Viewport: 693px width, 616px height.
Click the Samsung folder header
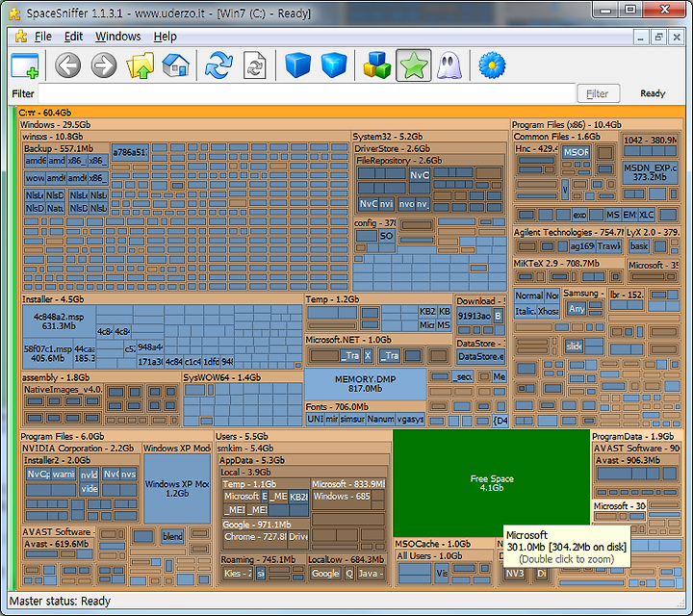coord(583,293)
